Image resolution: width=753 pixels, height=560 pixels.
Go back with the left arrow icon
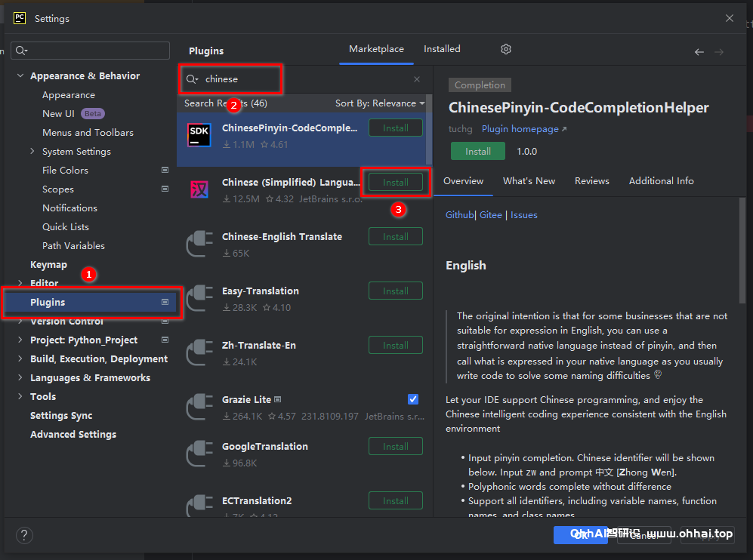699,52
